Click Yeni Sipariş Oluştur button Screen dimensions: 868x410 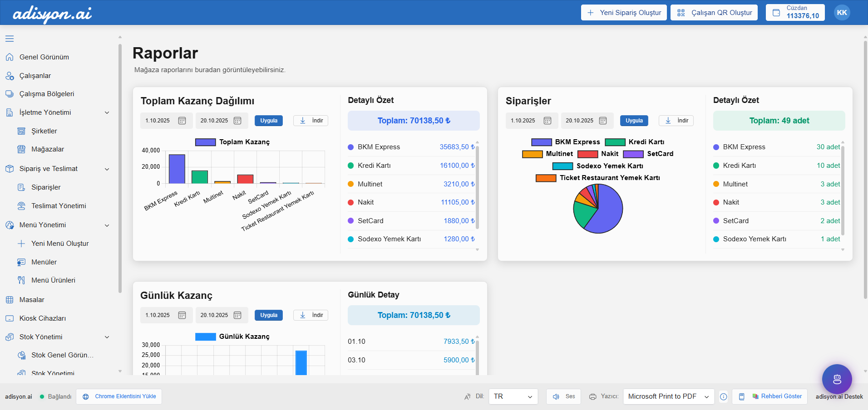coord(624,13)
